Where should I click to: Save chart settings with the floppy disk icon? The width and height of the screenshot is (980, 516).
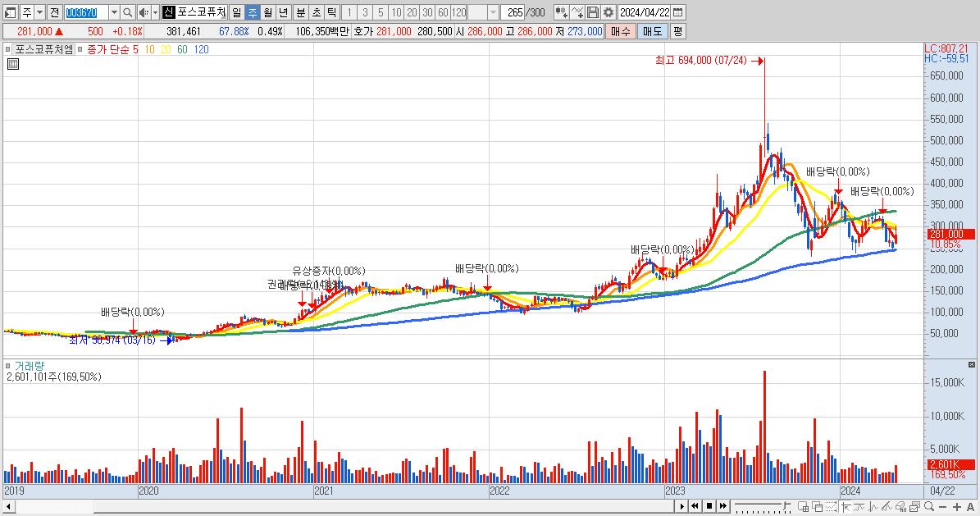(592, 12)
